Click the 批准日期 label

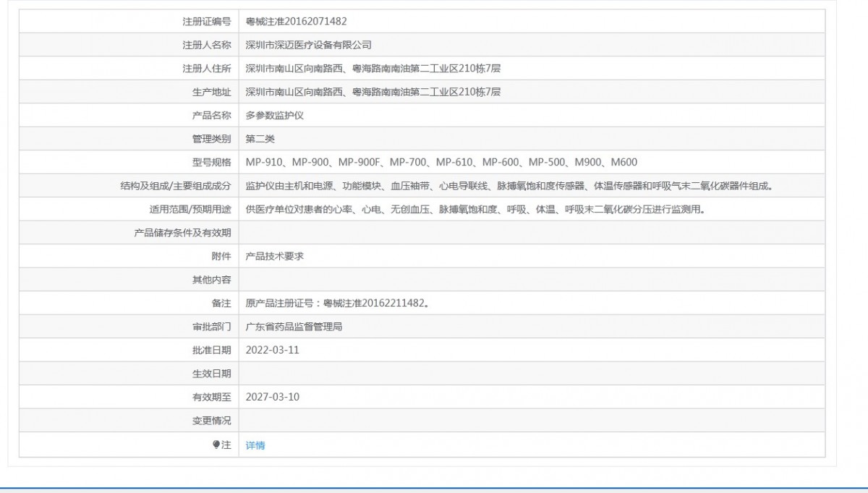[212, 350]
